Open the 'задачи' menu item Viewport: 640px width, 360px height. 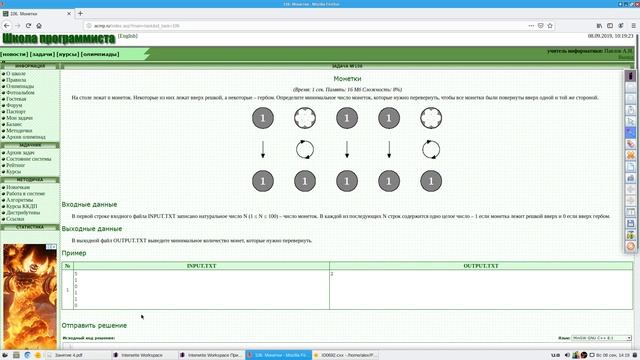point(42,54)
